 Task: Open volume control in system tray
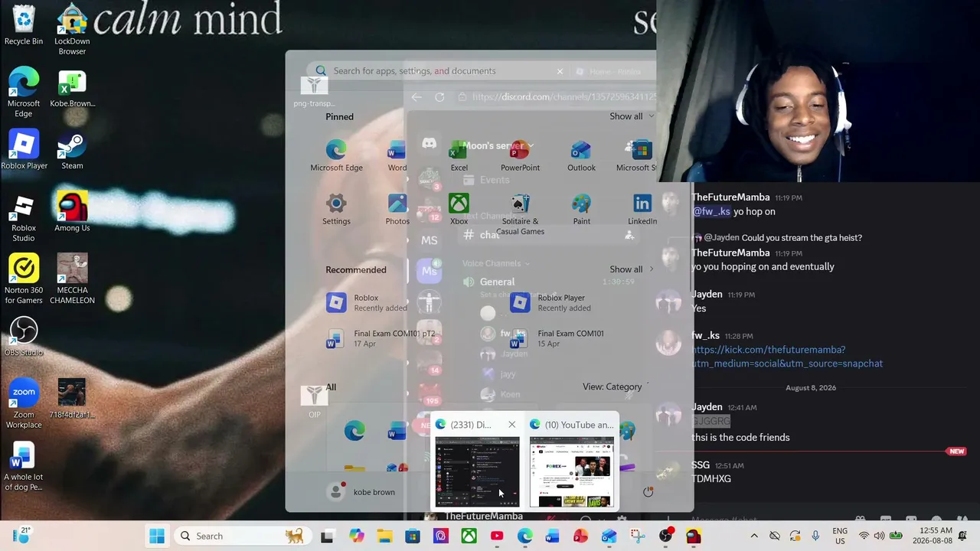(879, 536)
